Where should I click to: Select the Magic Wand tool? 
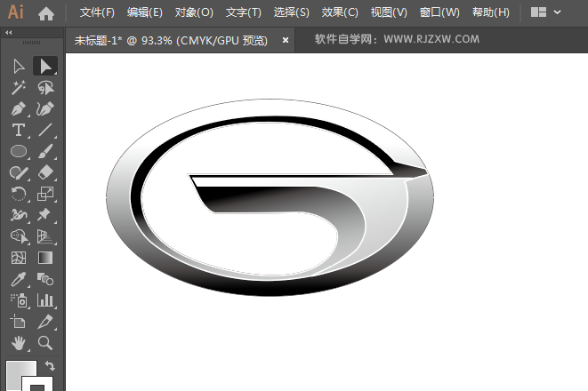[x=19, y=88]
